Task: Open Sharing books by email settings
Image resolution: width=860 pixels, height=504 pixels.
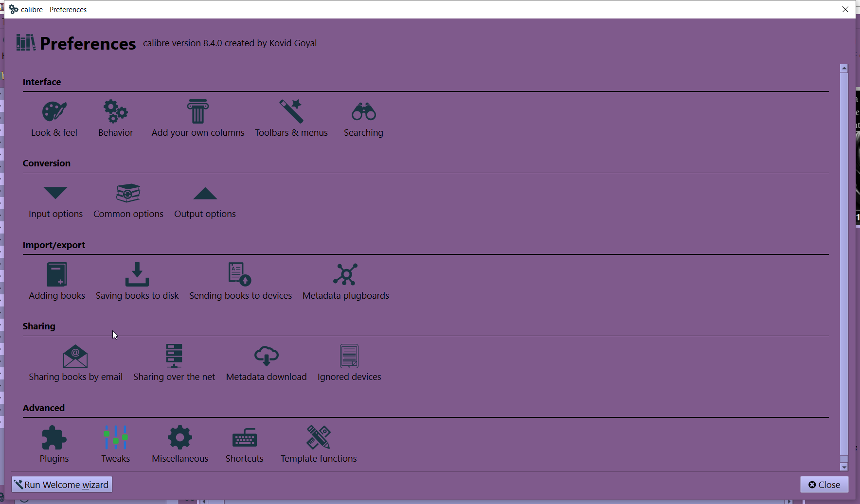Action: 75,363
